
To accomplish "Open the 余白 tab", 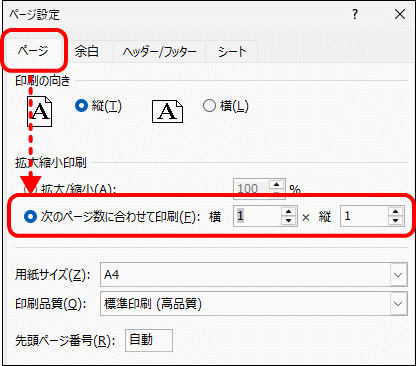I will click(87, 51).
